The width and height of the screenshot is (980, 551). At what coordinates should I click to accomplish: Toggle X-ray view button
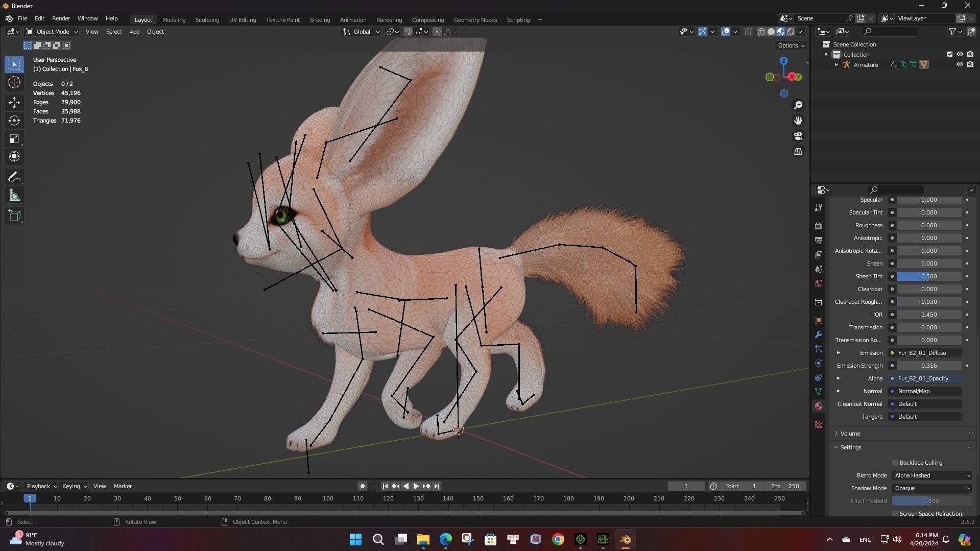click(x=748, y=32)
